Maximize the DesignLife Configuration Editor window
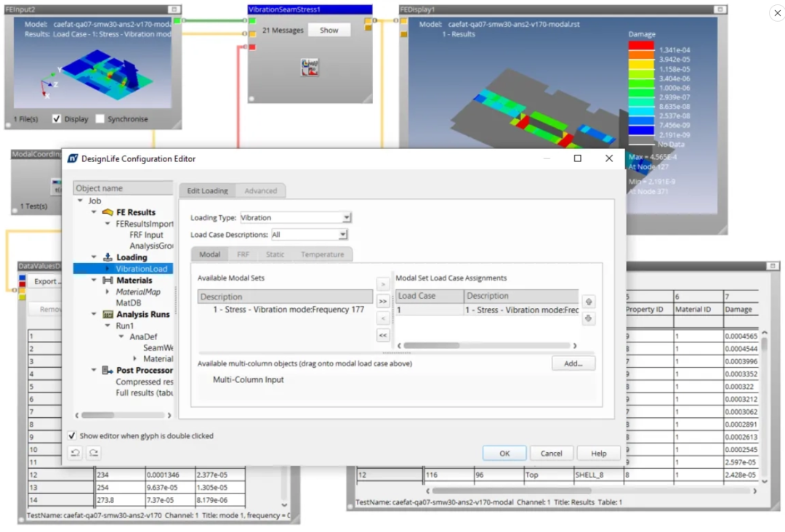The image size is (785, 532). (x=578, y=158)
